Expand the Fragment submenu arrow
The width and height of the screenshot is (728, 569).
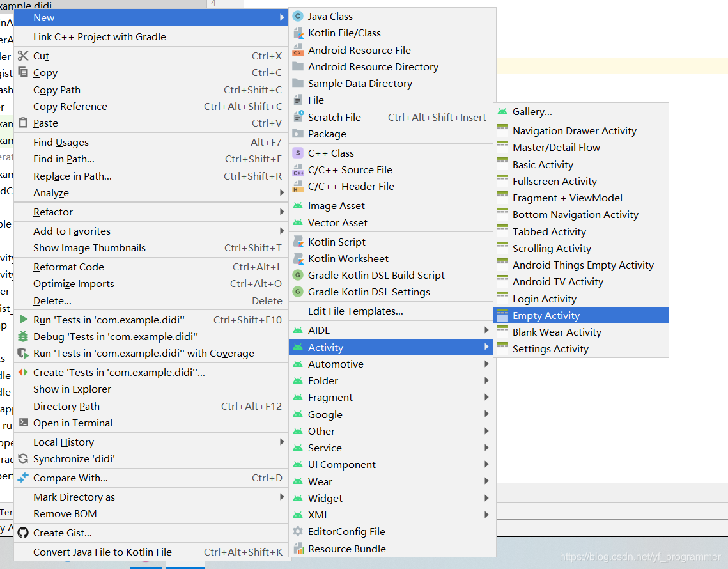click(x=486, y=397)
